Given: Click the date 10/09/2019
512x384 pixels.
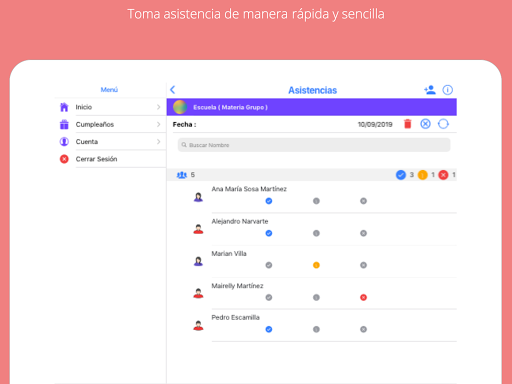Looking at the screenshot, I should click(x=375, y=124).
